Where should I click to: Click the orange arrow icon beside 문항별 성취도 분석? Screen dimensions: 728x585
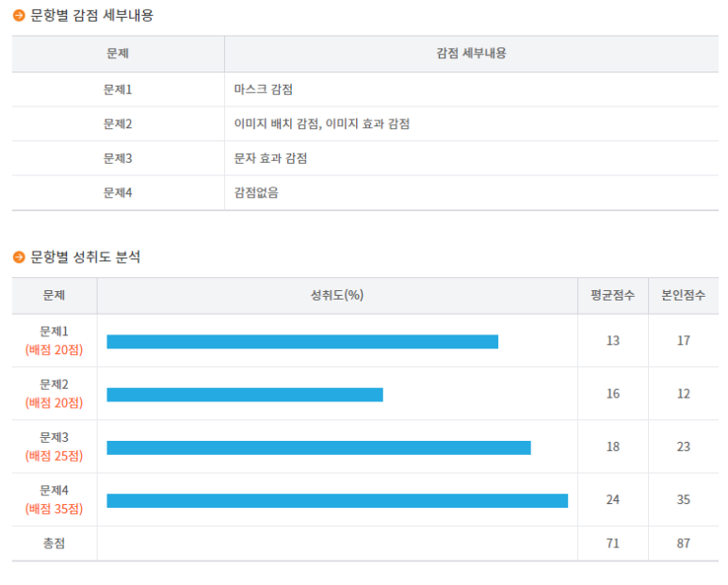pyautogui.click(x=19, y=257)
